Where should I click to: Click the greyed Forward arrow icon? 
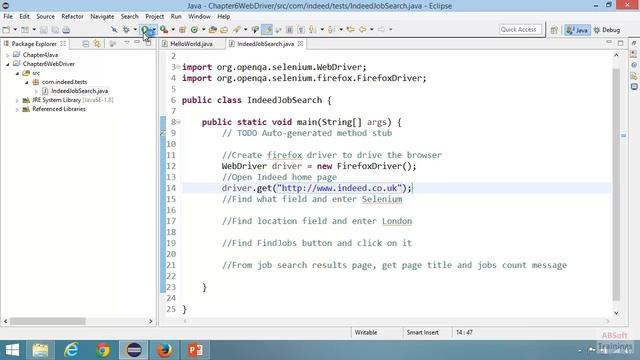click(x=381, y=30)
